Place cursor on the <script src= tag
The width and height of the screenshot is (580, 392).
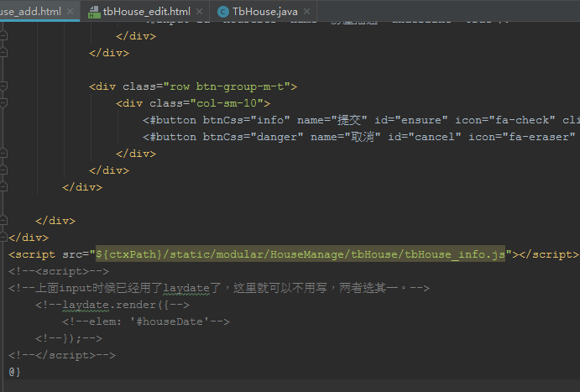32,254
